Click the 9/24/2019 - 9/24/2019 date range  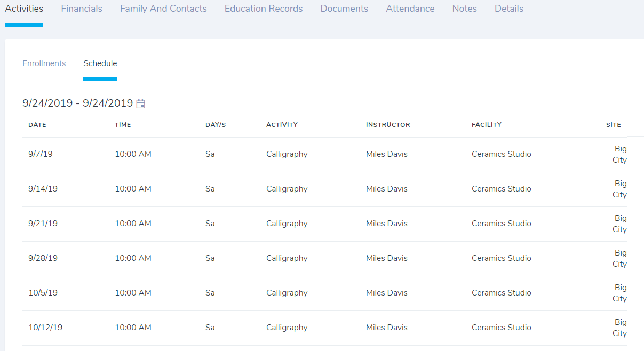(x=77, y=103)
